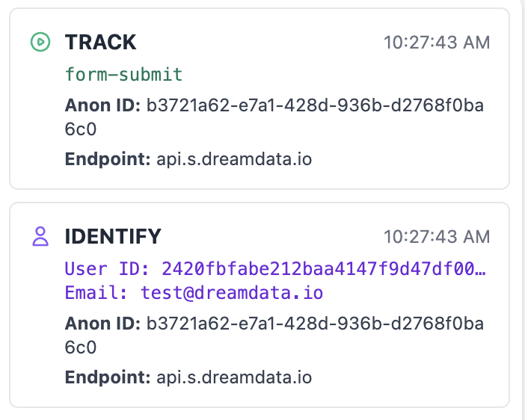Select the IDENTIFY event heading
Screen dimensions: 525x420
[113, 237]
